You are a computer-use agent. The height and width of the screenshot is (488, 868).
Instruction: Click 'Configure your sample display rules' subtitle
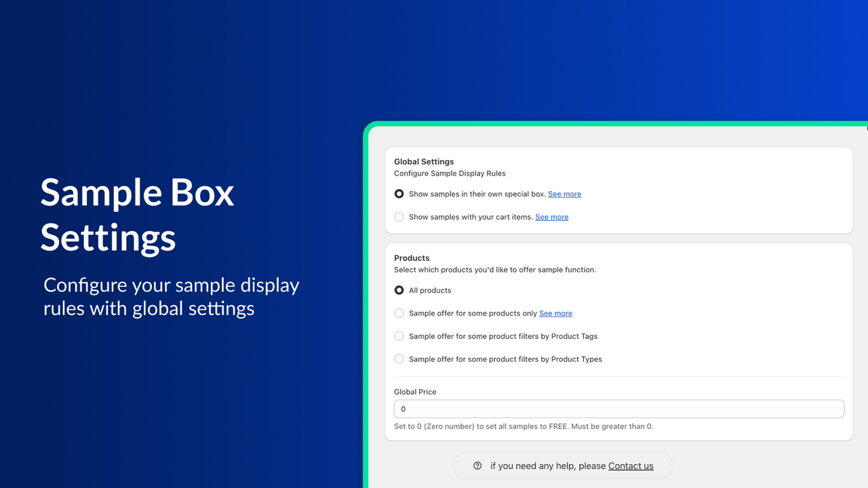pyautogui.click(x=172, y=296)
